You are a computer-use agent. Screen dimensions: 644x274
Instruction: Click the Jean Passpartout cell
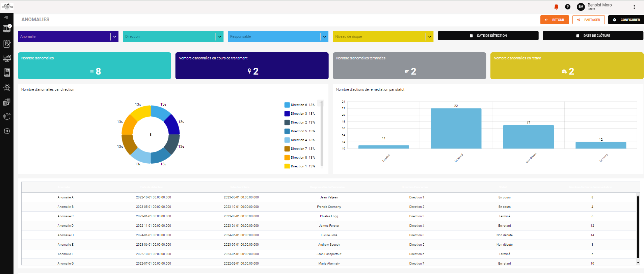[x=329, y=254]
